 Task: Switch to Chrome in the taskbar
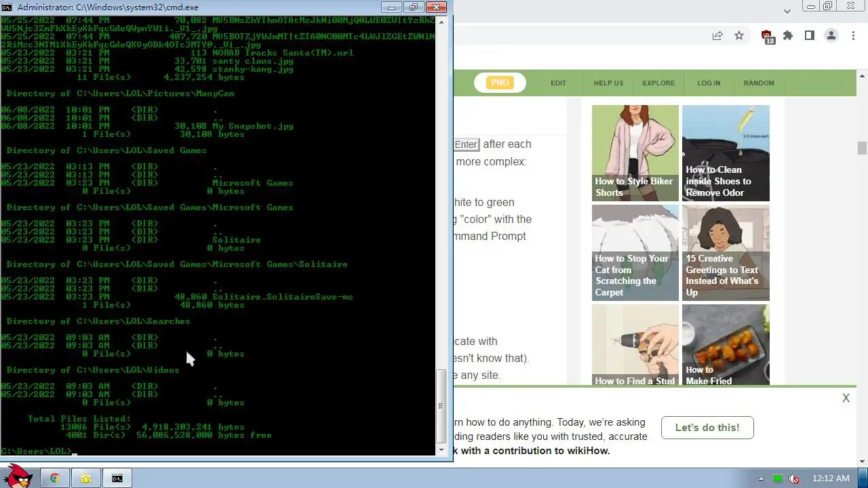point(54,478)
